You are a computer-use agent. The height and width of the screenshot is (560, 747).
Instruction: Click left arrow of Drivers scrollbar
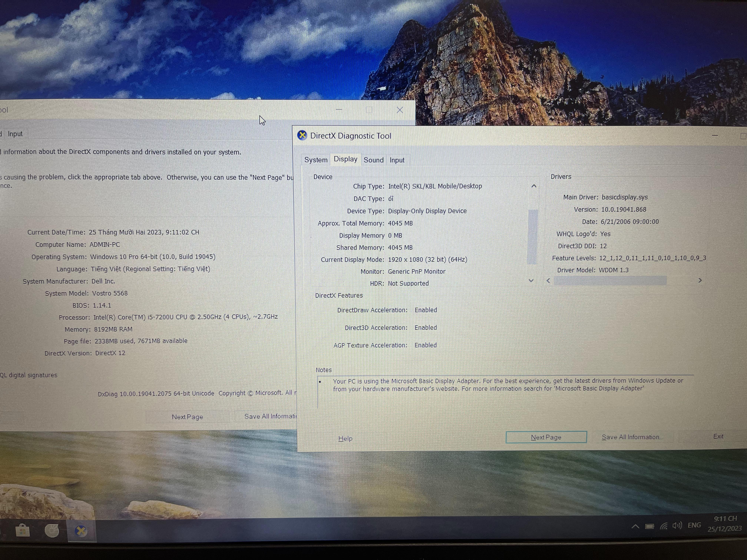[x=548, y=281]
